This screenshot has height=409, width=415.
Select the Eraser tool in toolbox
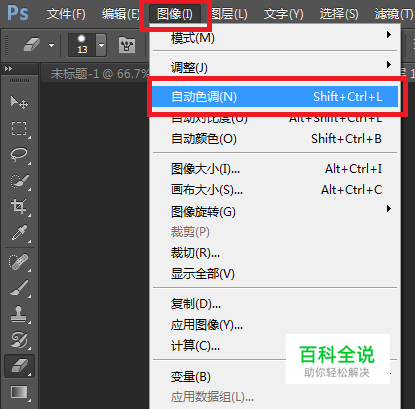19,366
